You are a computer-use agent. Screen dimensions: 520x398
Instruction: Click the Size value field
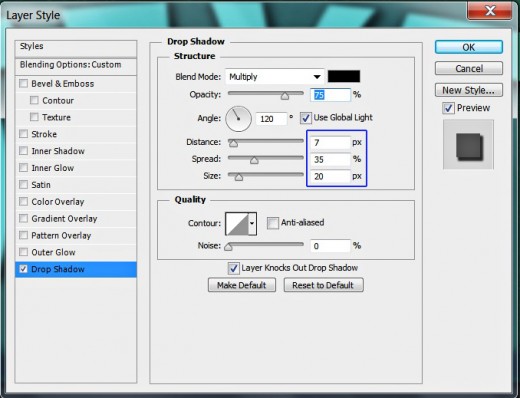click(330, 176)
